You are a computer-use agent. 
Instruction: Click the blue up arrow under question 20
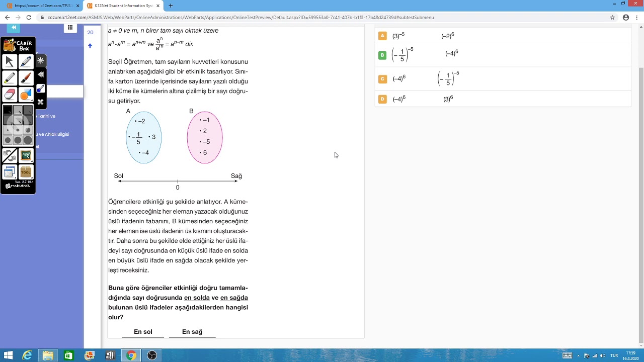point(90,46)
